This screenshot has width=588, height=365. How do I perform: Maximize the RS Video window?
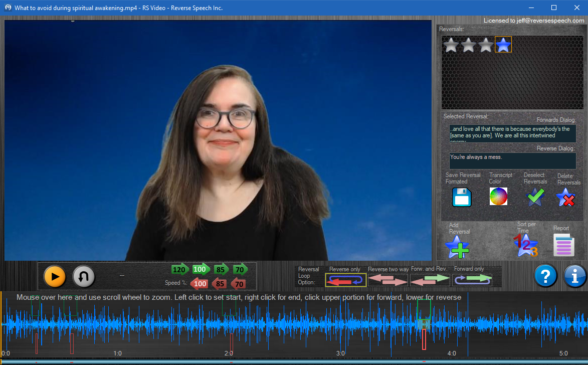tap(554, 8)
